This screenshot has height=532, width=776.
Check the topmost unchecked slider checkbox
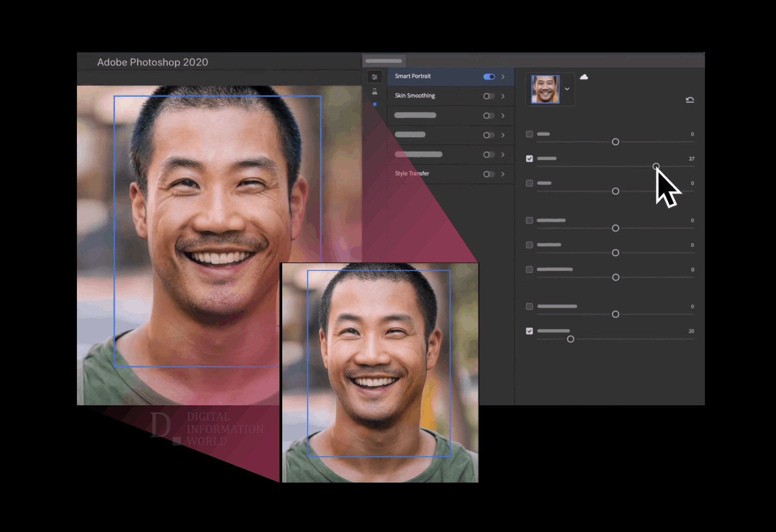coord(530,134)
